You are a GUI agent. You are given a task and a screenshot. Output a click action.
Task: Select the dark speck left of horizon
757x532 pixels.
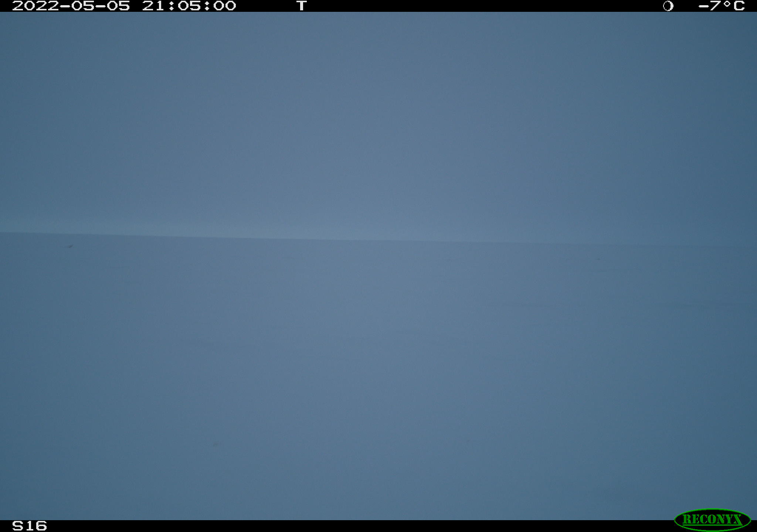coord(70,246)
